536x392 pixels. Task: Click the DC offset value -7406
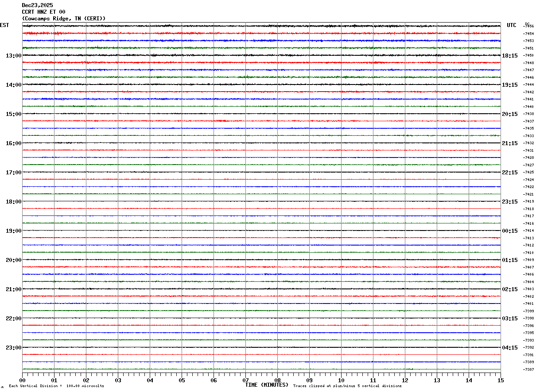coord(528,275)
